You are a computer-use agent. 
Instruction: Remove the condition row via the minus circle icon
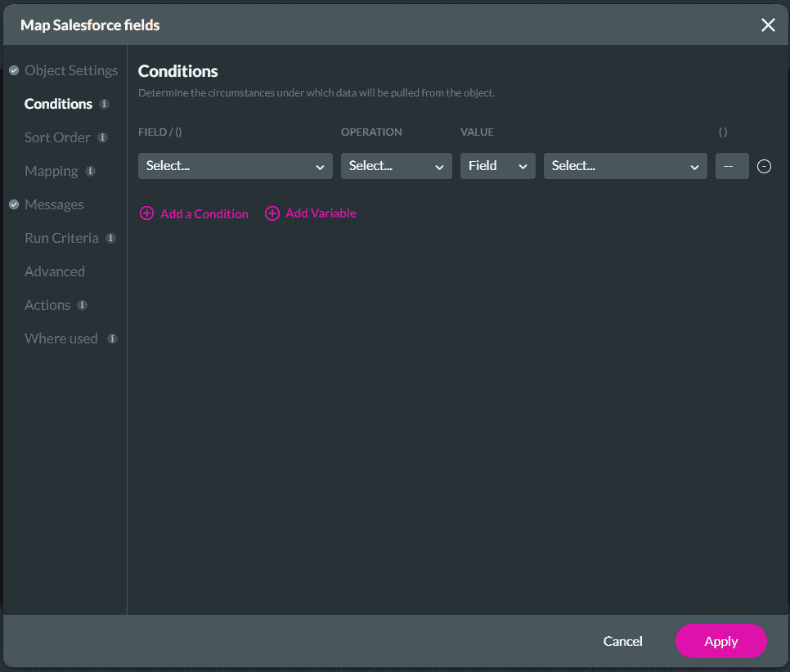[764, 166]
